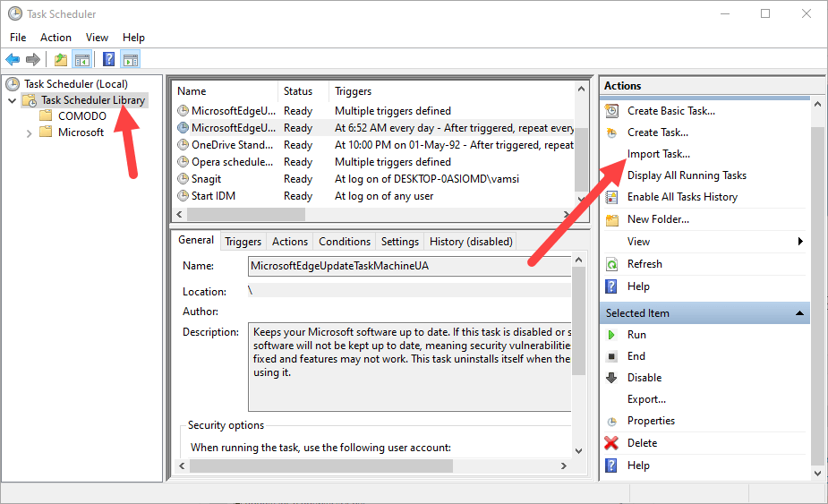Viewport: 828px width, 504px height.
Task: Click the task list scroll-right arrow
Action: tap(567, 215)
